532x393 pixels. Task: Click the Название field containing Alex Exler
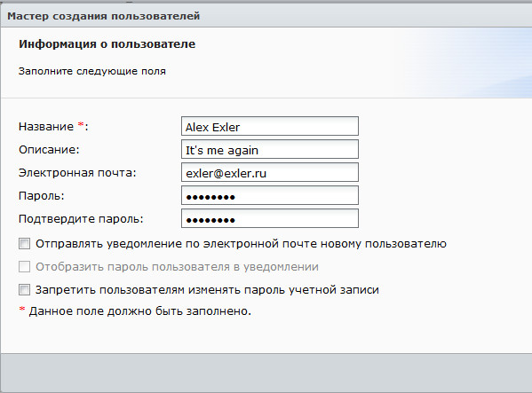click(x=270, y=126)
